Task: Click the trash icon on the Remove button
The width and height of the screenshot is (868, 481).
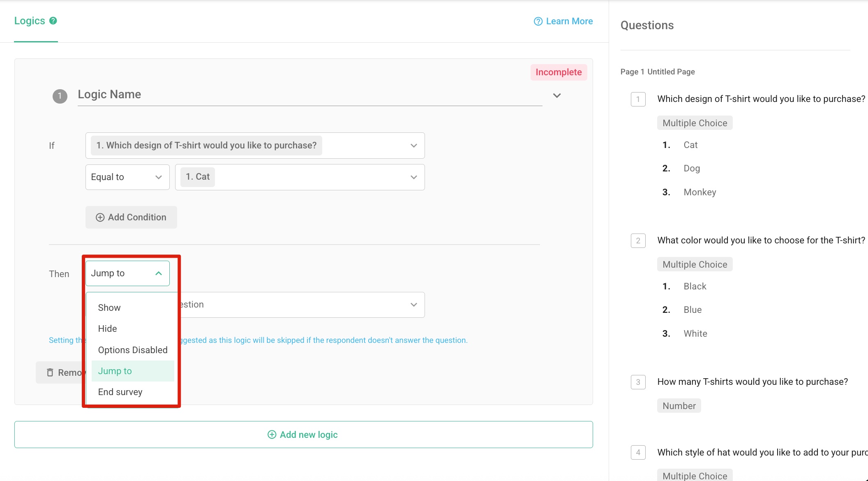Action: pyautogui.click(x=50, y=372)
